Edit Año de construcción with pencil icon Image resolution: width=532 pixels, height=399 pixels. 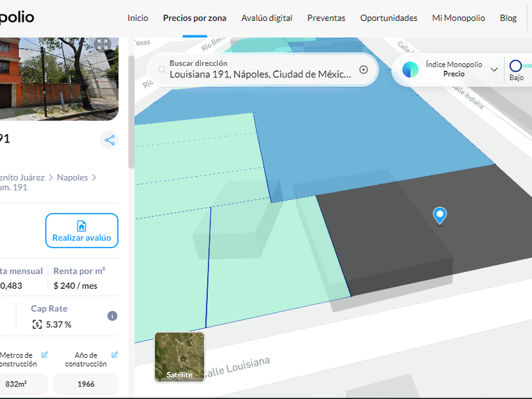click(115, 355)
